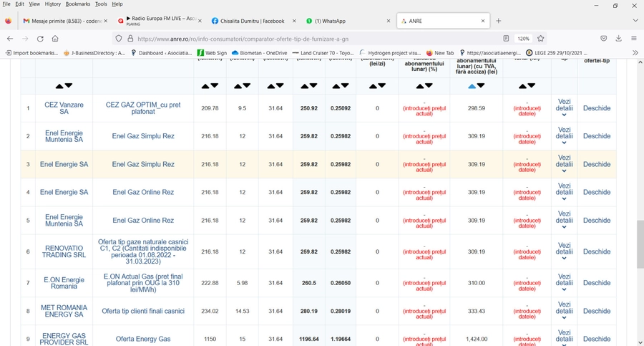Sort descending by monthly cost column
Viewport: 644px width, 346px height.
tap(481, 86)
